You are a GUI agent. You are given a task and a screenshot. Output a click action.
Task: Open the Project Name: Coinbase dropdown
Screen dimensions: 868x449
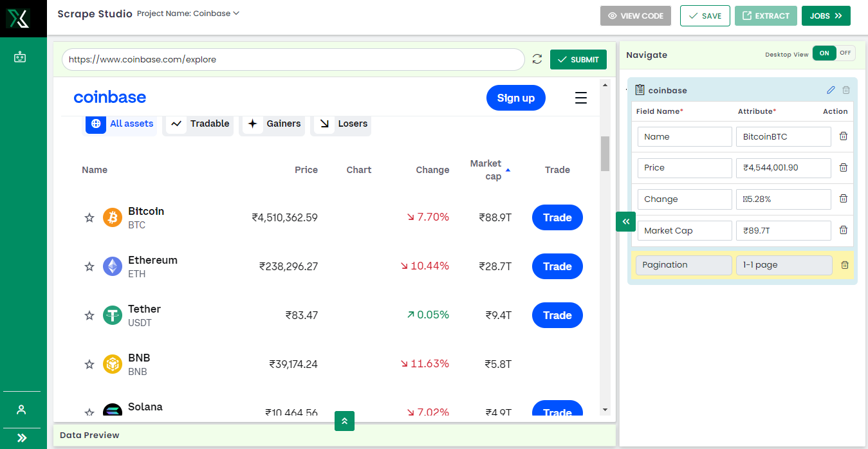click(188, 14)
